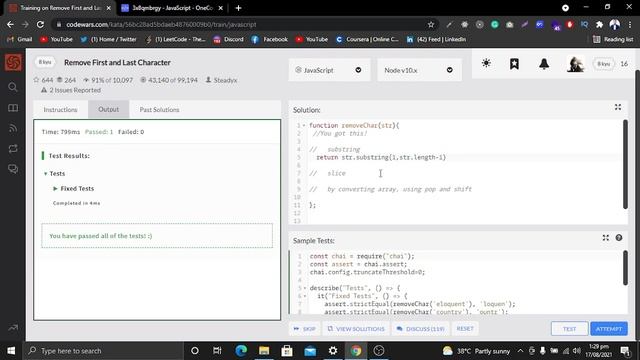Click the RESET button
The width and height of the screenshot is (640, 360).
pos(465,329)
